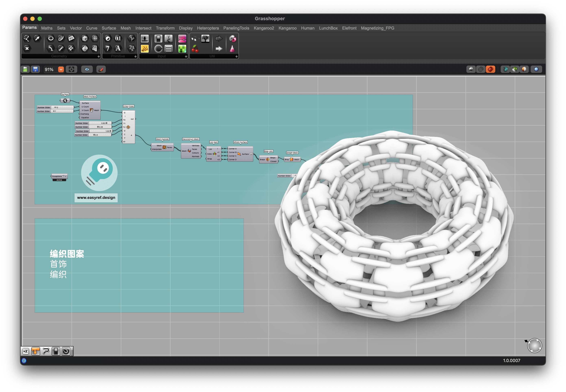This screenshot has width=566, height=392.
Task: Toggle the eye preview display button
Action: pos(87,69)
